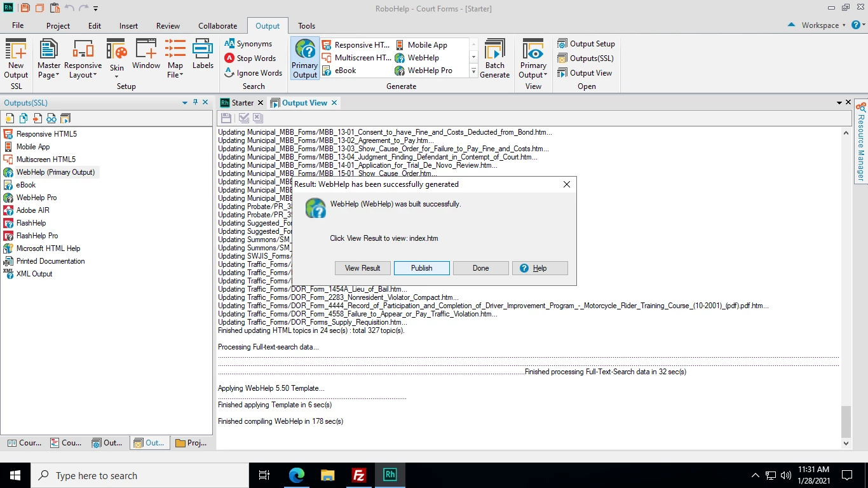
Task: Toggle auto-hide pin on Outputs(SSL) pod
Action: coord(195,102)
